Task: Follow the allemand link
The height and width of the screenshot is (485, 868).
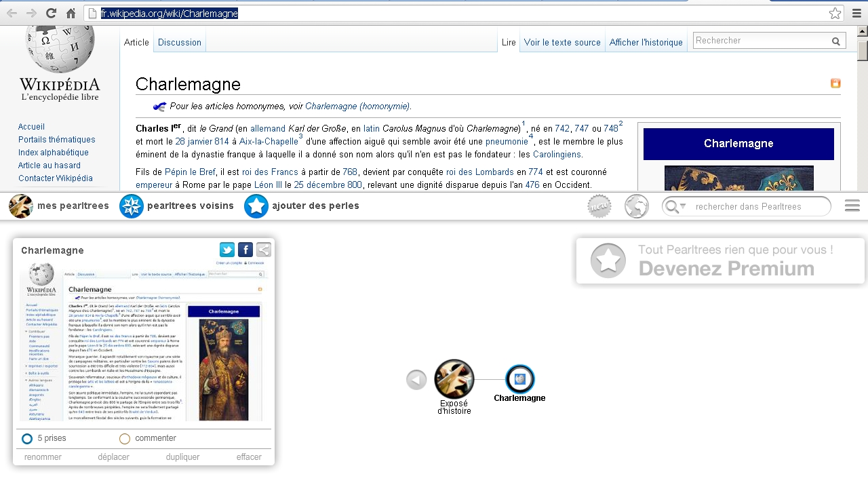Action: tap(268, 129)
